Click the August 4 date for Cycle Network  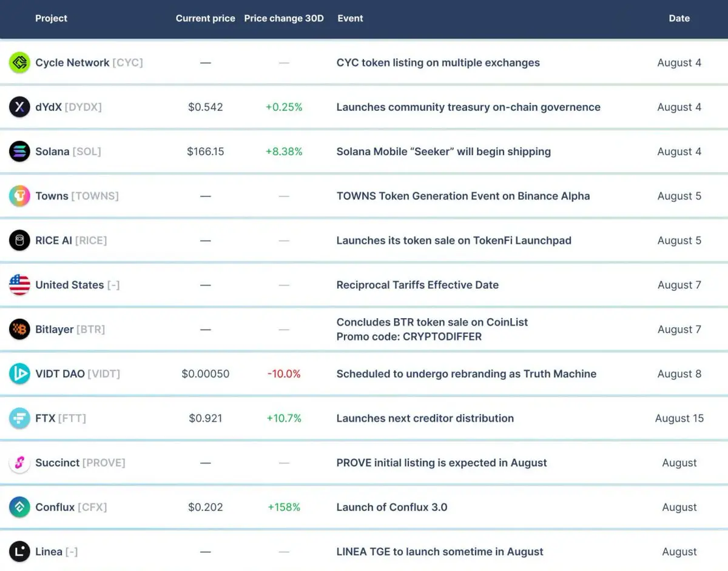[679, 62]
